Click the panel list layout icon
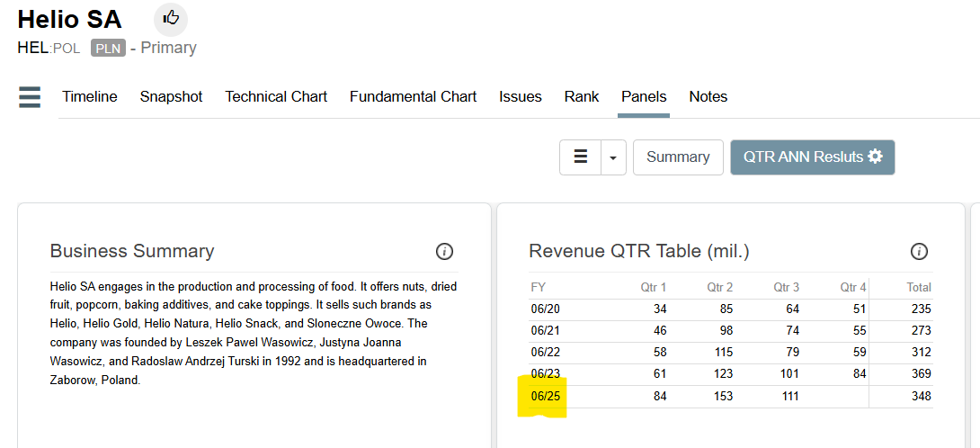The image size is (980, 448). [581, 157]
